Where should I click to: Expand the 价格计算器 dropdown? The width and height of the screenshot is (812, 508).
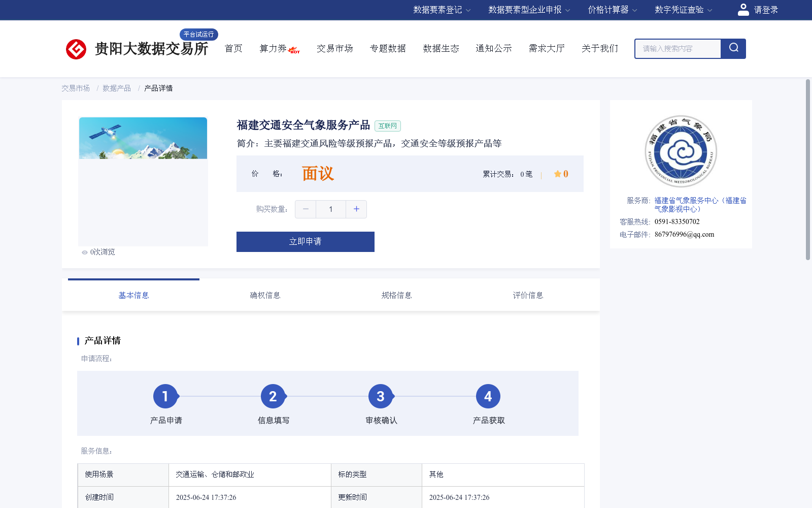pos(613,10)
